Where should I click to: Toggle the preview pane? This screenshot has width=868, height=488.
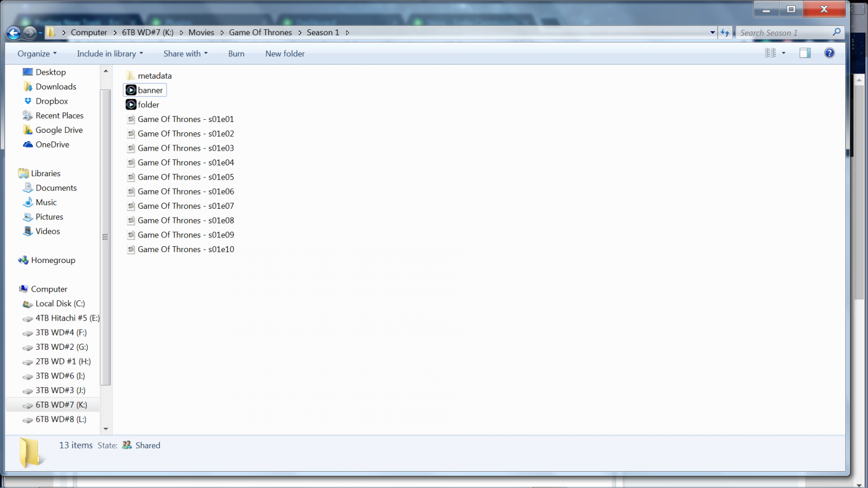pos(805,53)
